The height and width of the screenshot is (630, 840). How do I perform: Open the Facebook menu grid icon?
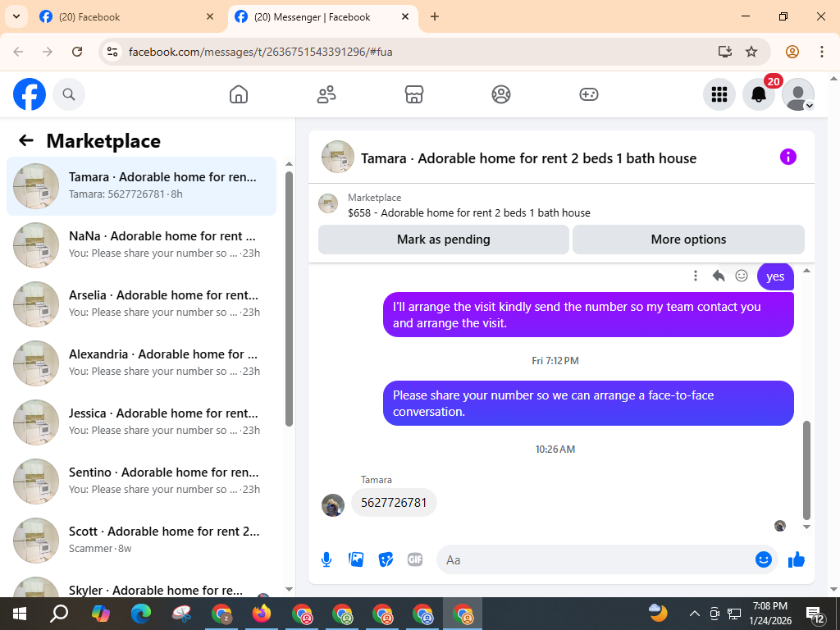[719, 94]
